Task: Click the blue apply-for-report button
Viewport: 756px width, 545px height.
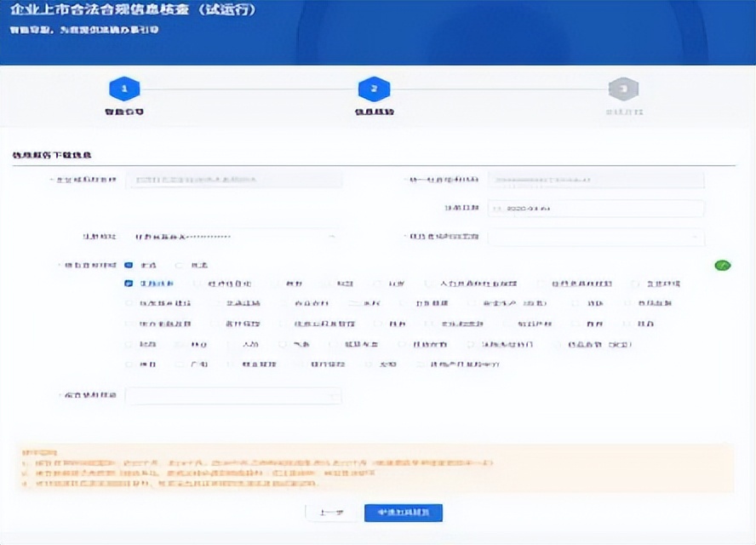Action: (x=403, y=513)
